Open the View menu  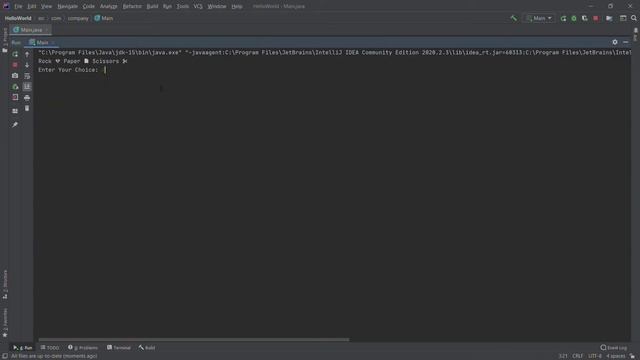(x=47, y=7)
